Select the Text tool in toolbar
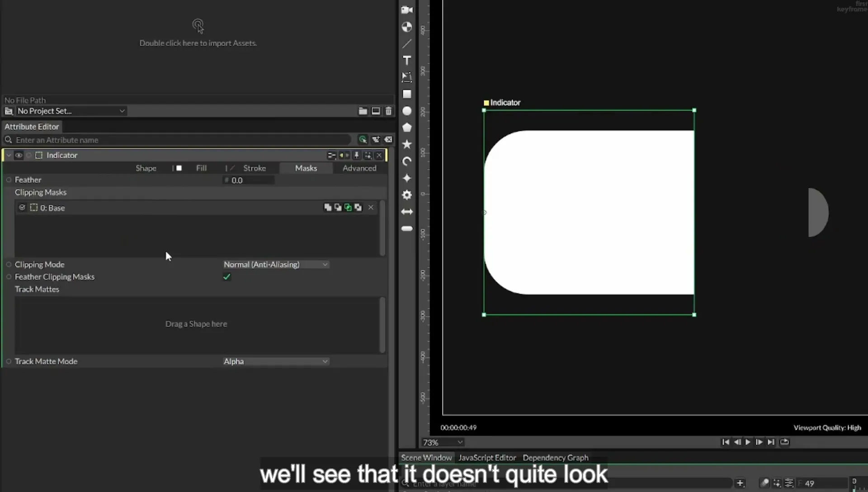The height and width of the screenshot is (492, 868). 407,61
